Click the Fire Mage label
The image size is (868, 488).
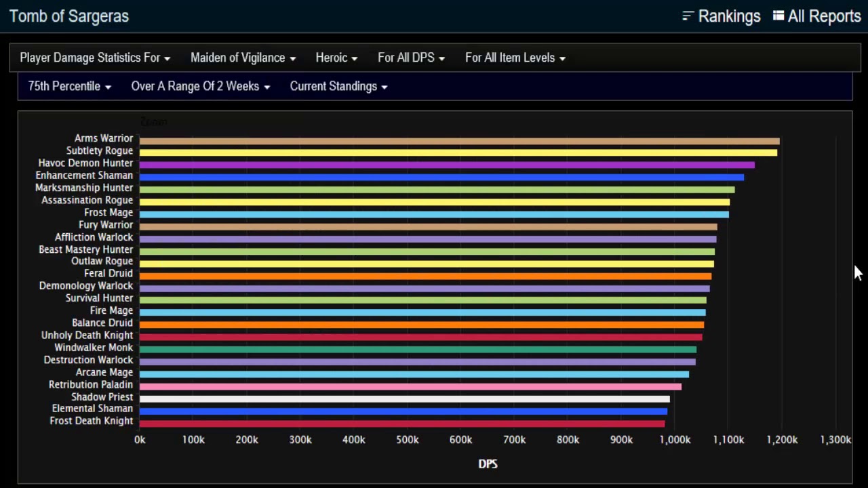coord(112,310)
